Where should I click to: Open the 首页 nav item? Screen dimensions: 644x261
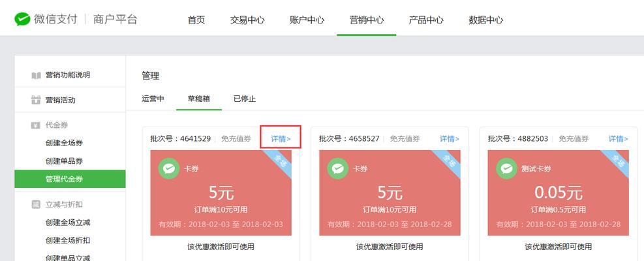[x=196, y=20]
